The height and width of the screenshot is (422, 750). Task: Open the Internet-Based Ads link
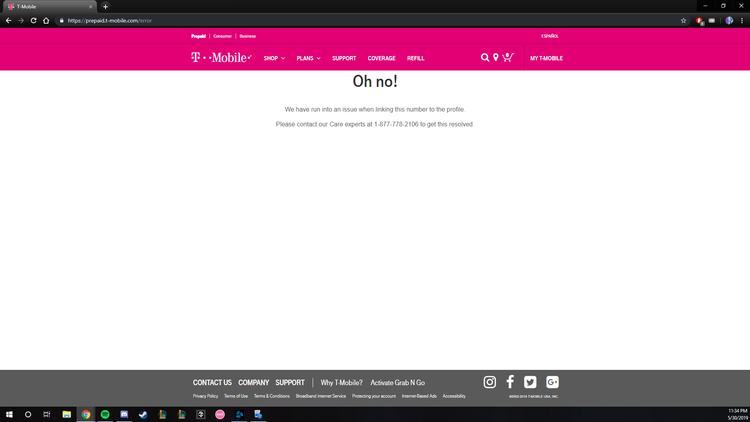coord(419,396)
